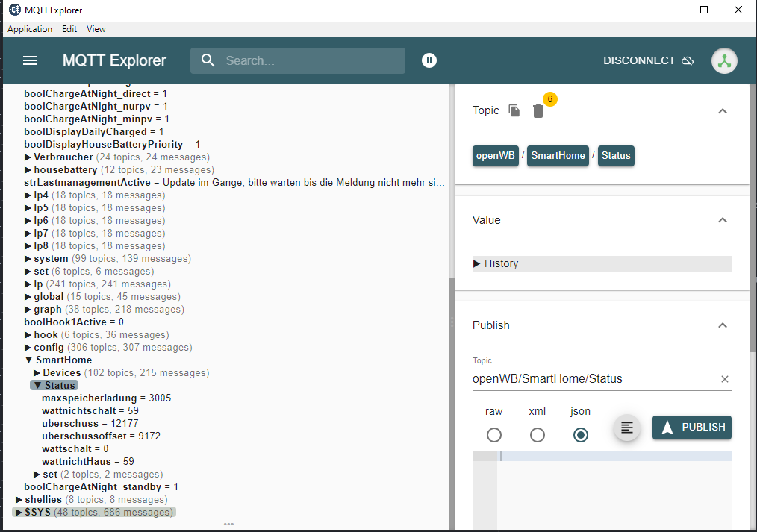Image resolution: width=757 pixels, height=532 pixels.
Task: Select the xml format radio button
Action: [537, 435]
